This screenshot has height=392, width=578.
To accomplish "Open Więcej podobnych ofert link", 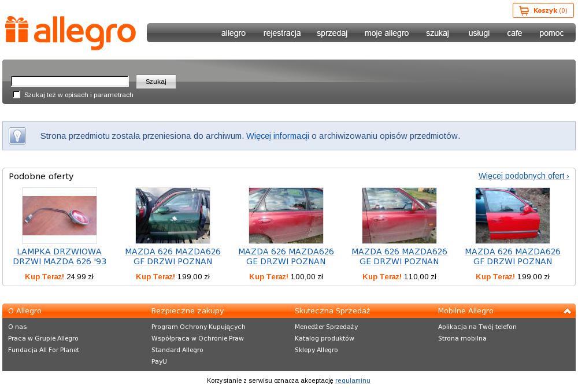I will coord(524,176).
